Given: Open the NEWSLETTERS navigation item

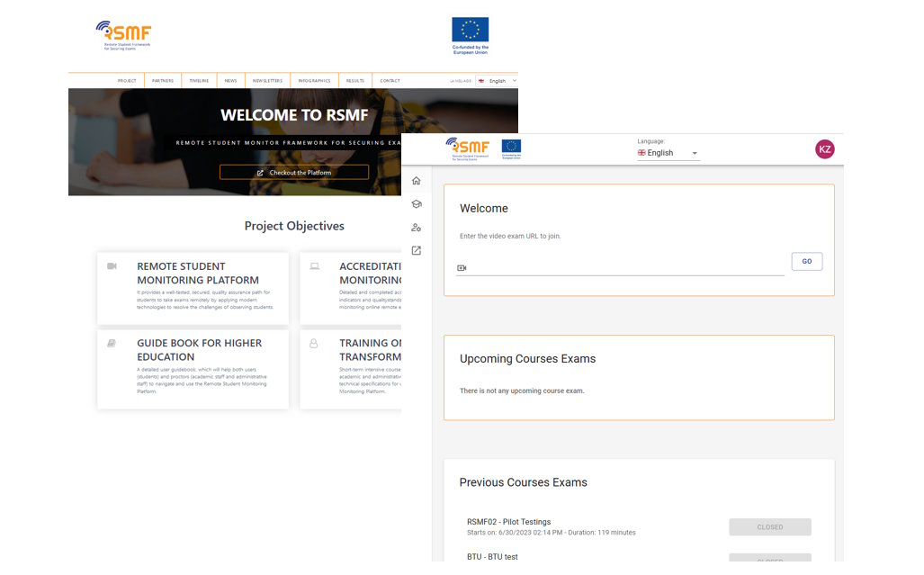Looking at the screenshot, I should click(266, 80).
